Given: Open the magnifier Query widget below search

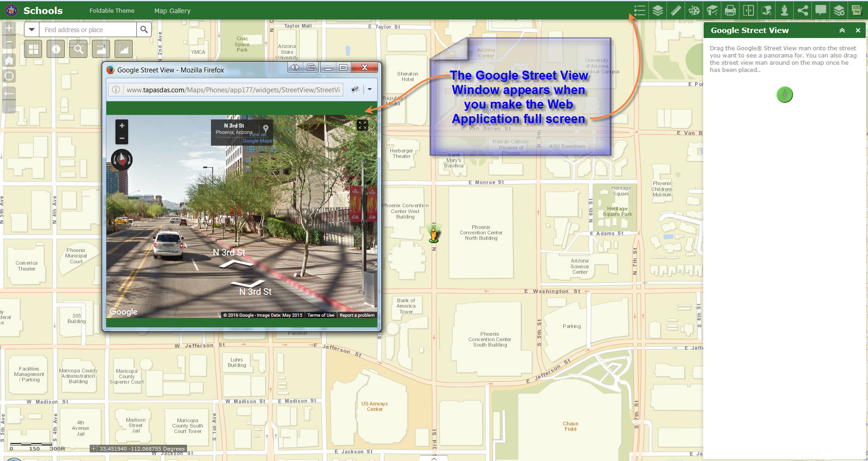Looking at the screenshot, I should coord(78,49).
